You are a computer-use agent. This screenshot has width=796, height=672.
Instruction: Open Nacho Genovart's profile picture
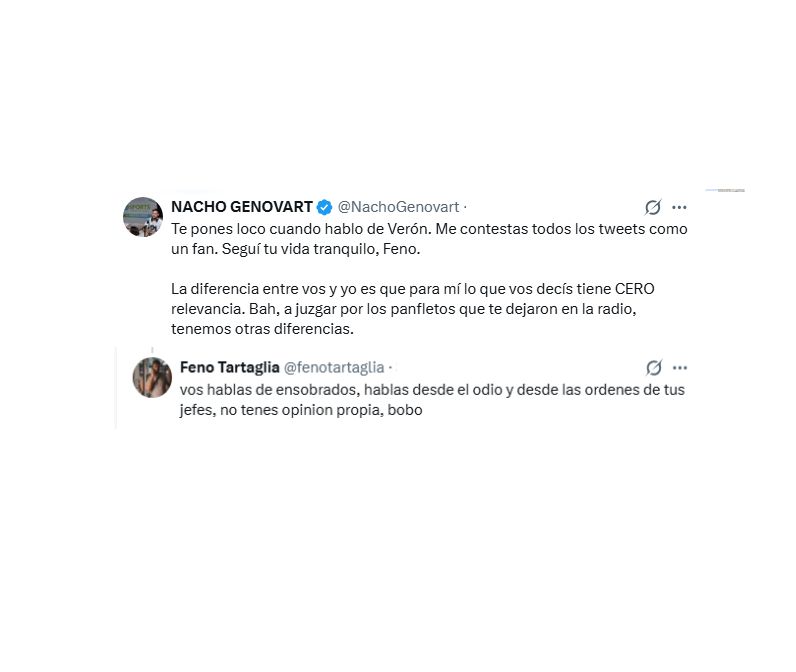point(143,217)
